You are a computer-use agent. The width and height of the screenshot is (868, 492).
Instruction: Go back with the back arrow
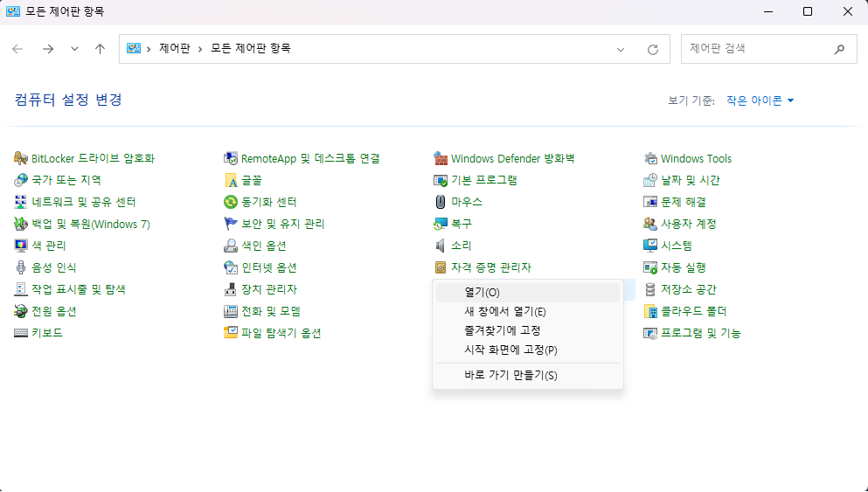tap(17, 49)
